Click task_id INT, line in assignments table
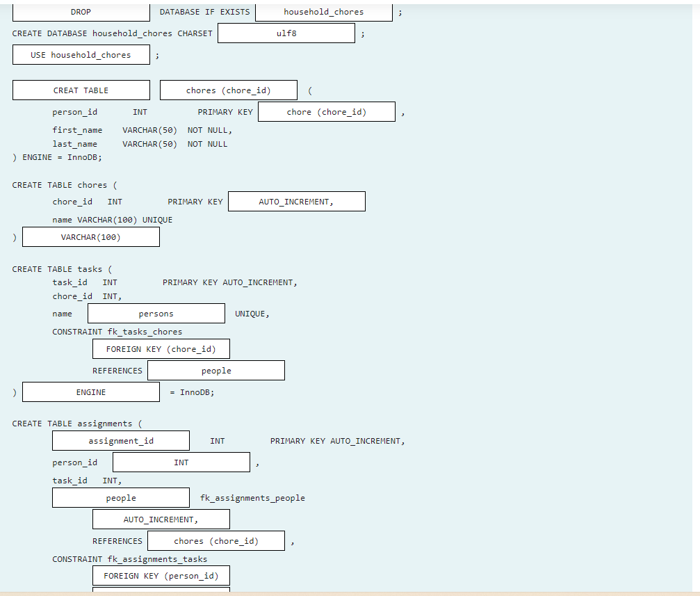700x596 pixels. tap(87, 481)
